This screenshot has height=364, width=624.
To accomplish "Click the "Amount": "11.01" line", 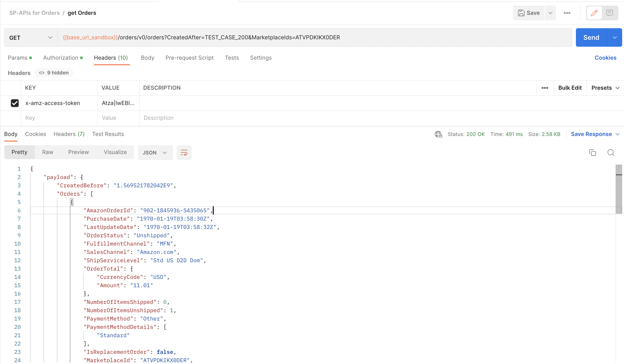I will (x=125, y=286).
